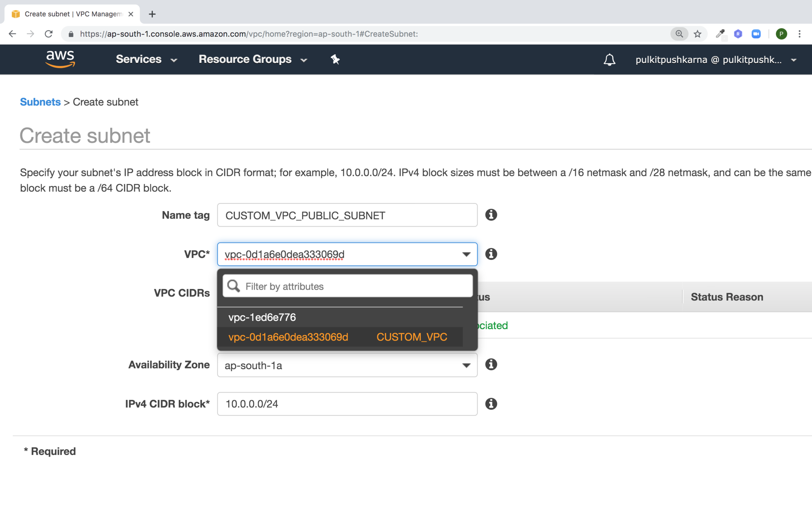
Task: Click the pin shortcut icon in navbar
Action: [335, 59]
